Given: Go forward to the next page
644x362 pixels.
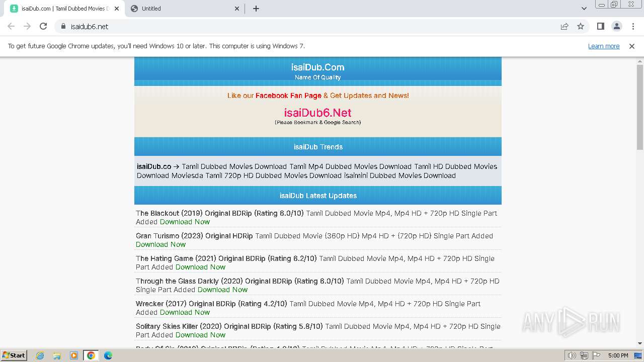Looking at the screenshot, I should (x=27, y=26).
